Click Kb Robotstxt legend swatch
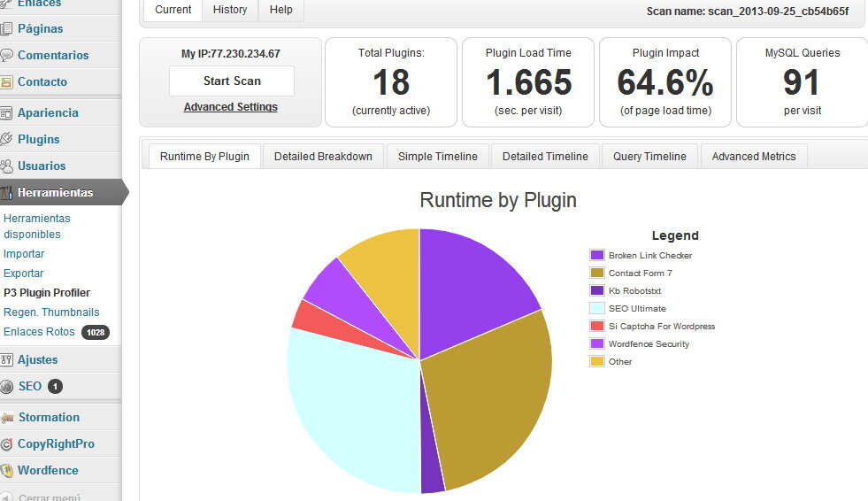 596,290
